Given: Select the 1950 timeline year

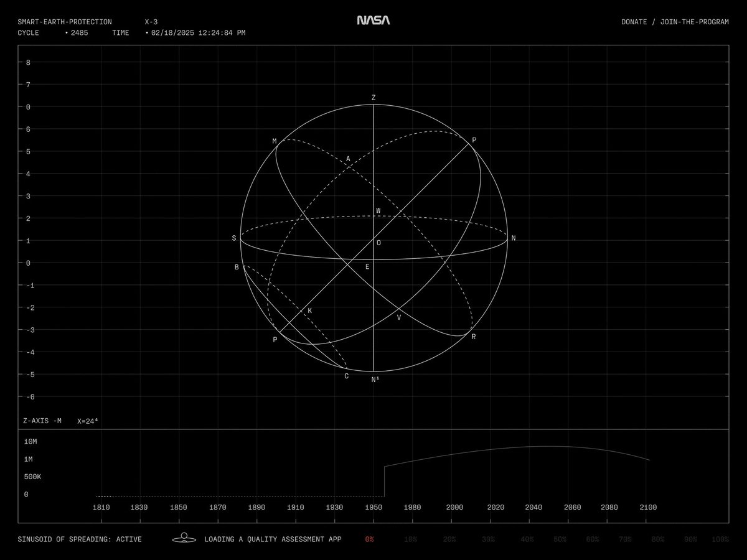Looking at the screenshot, I should pos(373,507).
